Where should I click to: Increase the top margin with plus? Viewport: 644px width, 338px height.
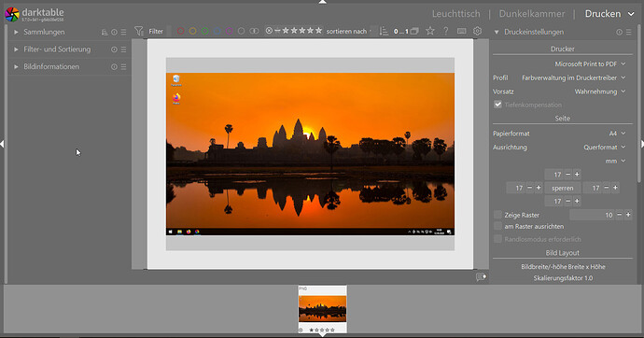point(577,174)
